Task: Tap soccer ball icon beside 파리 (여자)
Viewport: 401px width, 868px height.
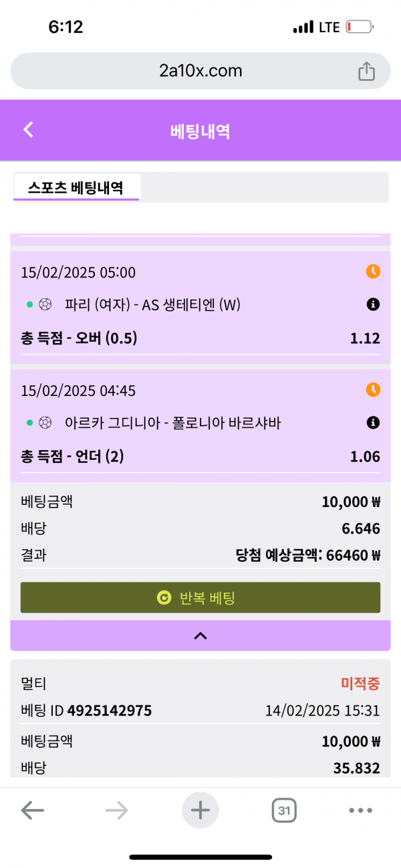Action: coord(46,305)
